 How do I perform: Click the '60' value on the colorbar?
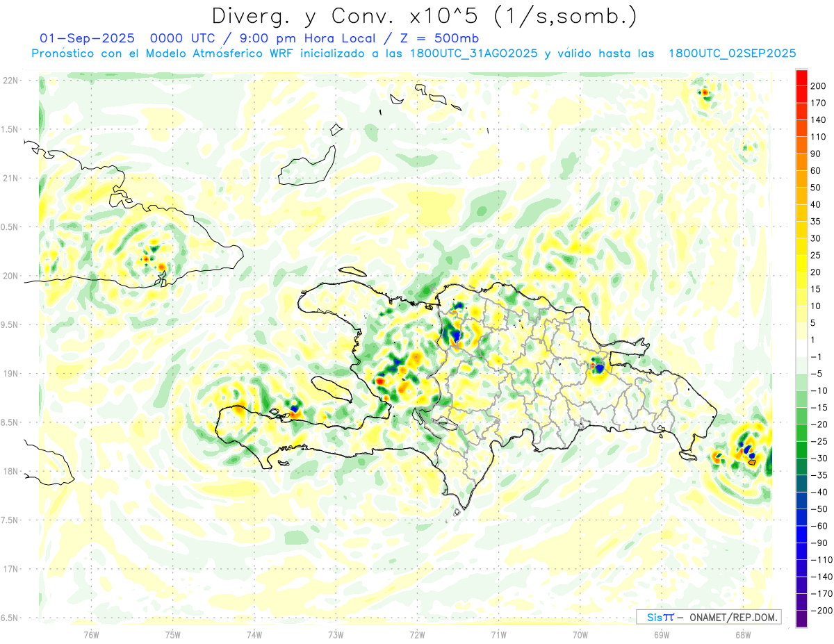click(816, 171)
